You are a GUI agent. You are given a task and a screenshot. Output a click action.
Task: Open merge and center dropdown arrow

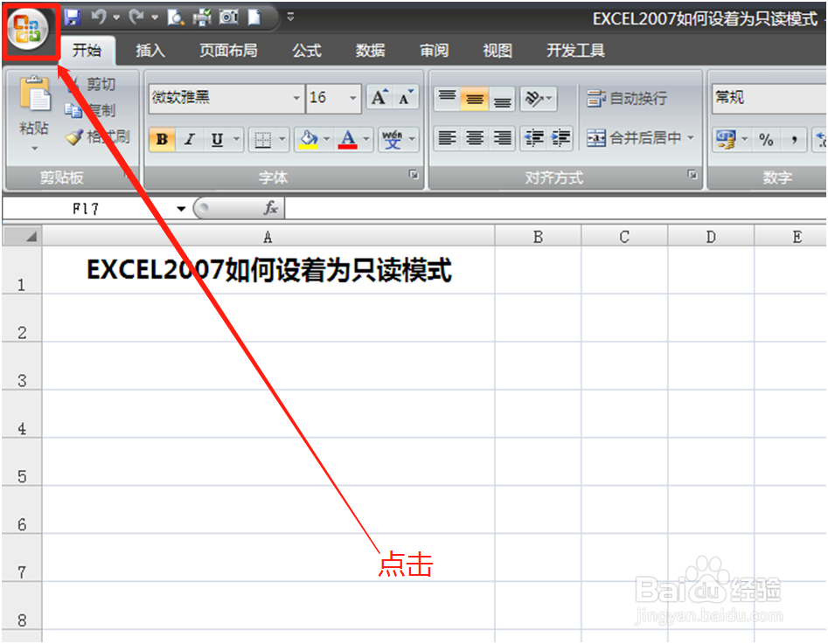click(x=690, y=138)
